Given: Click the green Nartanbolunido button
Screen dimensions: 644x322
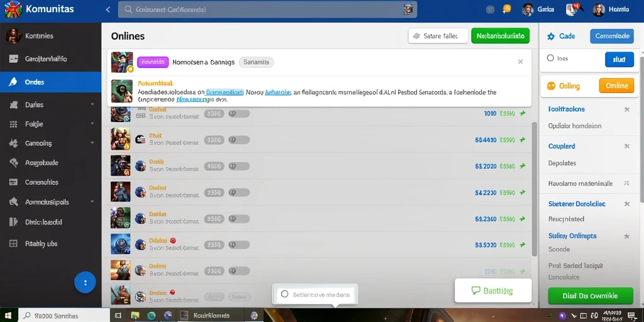Looking at the screenshot, I should point(500,36).
